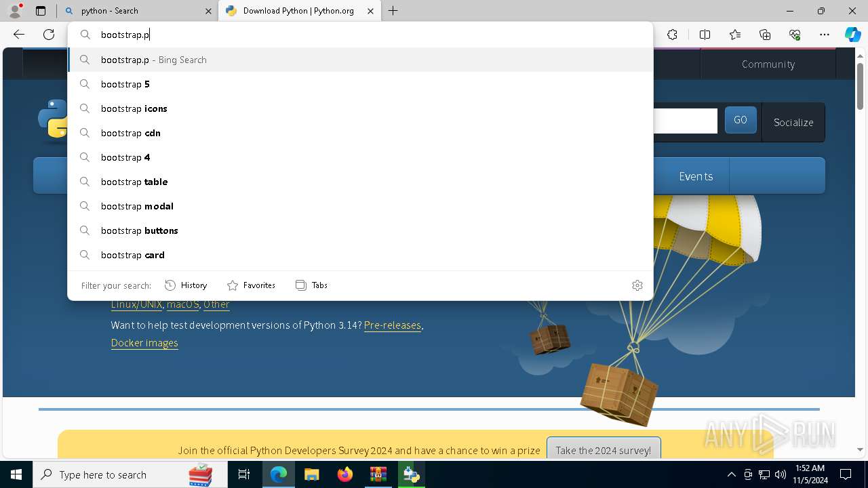The height and width of the screenshot is (488, 868).
Task: Click the taskbar 'Type here to search' box
Action: [130, 474]
